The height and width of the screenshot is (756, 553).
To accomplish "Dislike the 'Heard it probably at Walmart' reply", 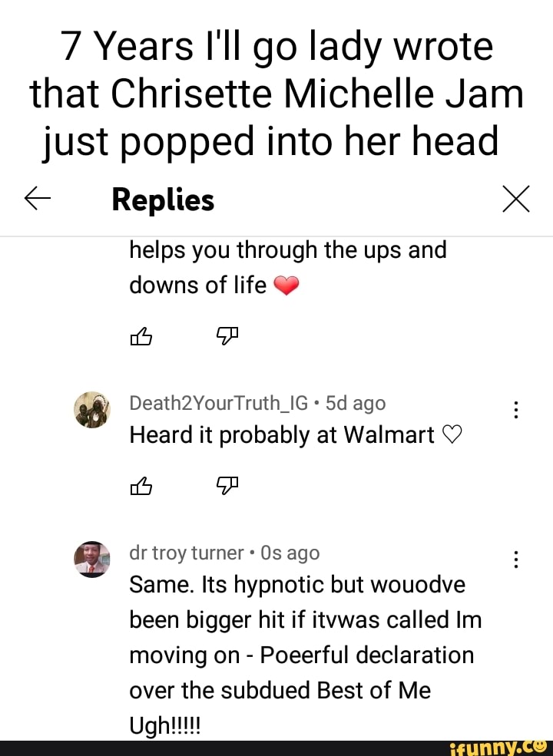I will (227, 486).
